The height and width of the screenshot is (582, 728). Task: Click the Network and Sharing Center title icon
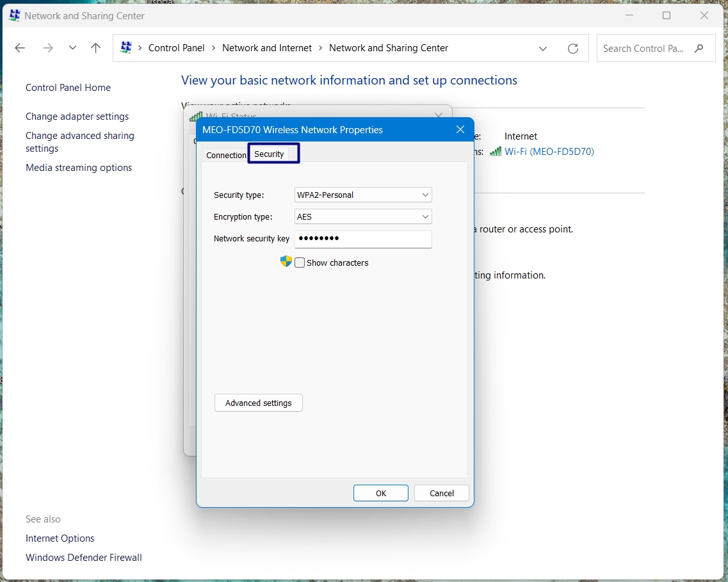coord(14,15)
